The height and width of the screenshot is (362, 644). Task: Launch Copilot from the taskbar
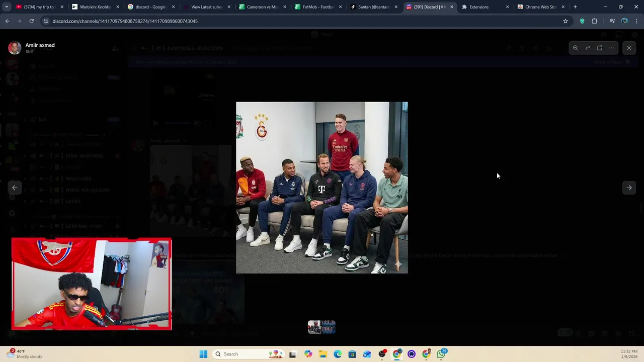(x=308, y=354)
